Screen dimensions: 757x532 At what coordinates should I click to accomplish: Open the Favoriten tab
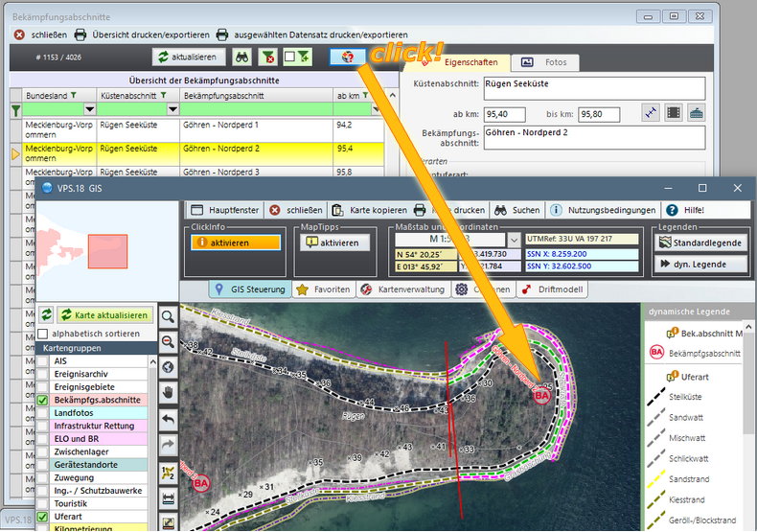[x=324, y=289]
